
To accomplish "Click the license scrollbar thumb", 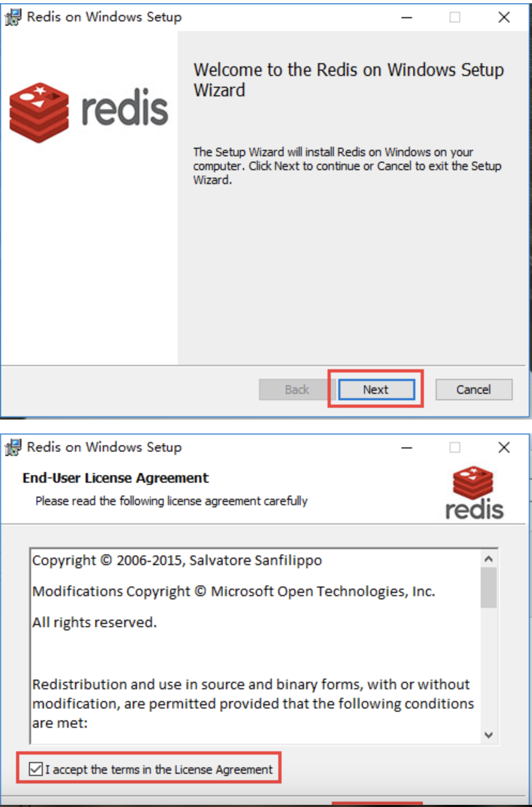I will coord(488,588).
